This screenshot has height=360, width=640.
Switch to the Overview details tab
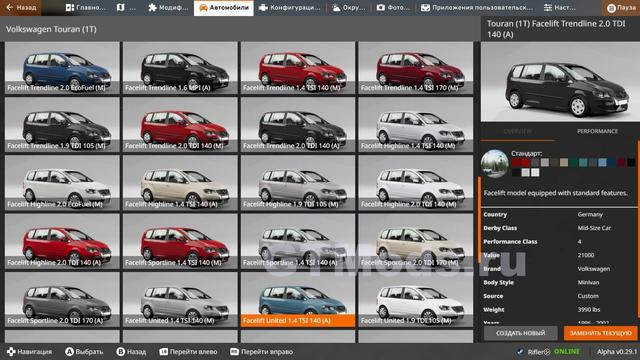point(517,131)
